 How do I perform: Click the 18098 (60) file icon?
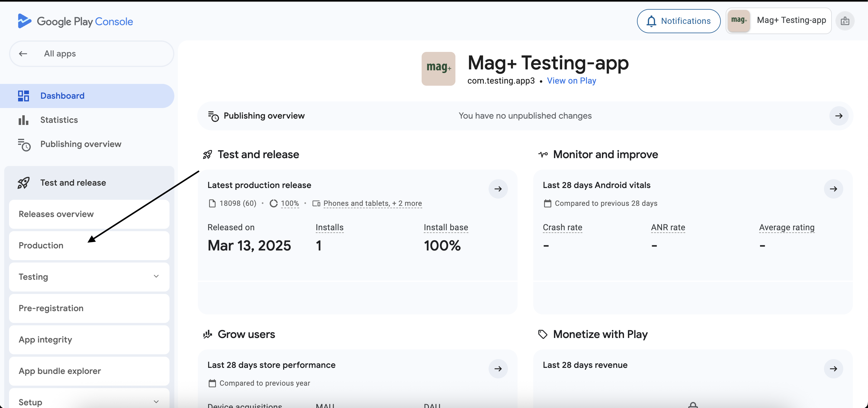[212, 204]
